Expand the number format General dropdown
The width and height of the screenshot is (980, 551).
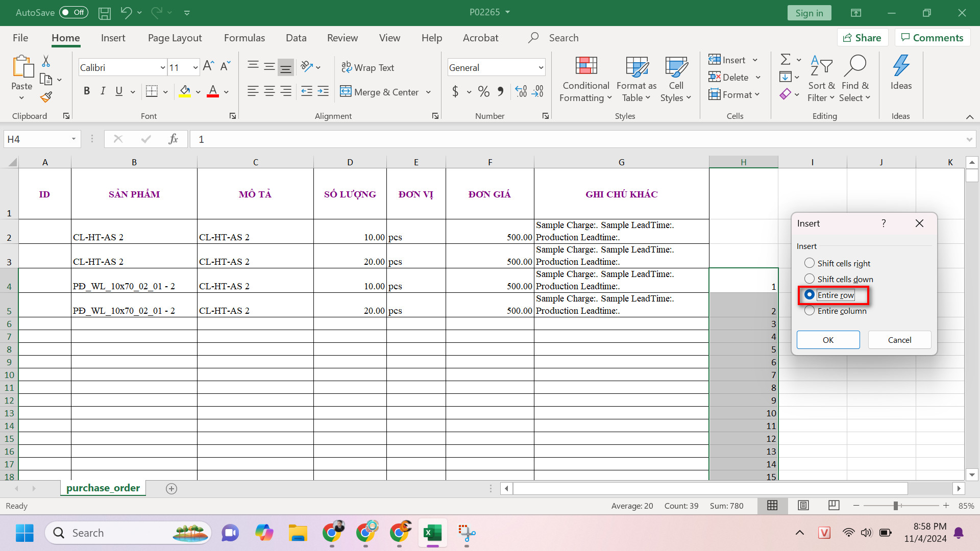[x=541, y=67]
